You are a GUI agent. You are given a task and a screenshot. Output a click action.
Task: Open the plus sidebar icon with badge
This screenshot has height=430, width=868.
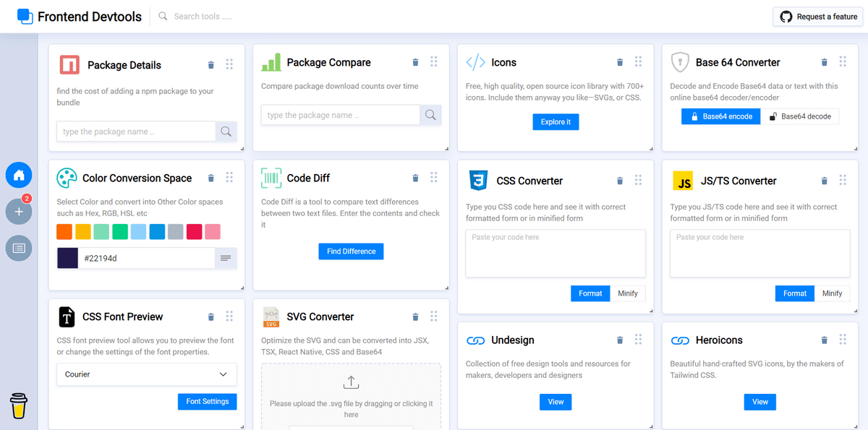tap(19, 212)
